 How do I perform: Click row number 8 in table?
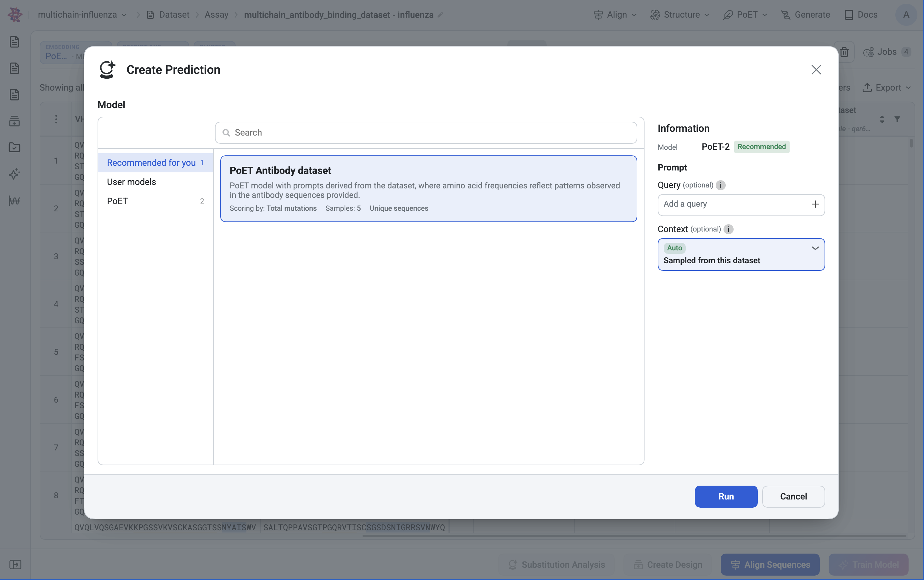(56, 496)
